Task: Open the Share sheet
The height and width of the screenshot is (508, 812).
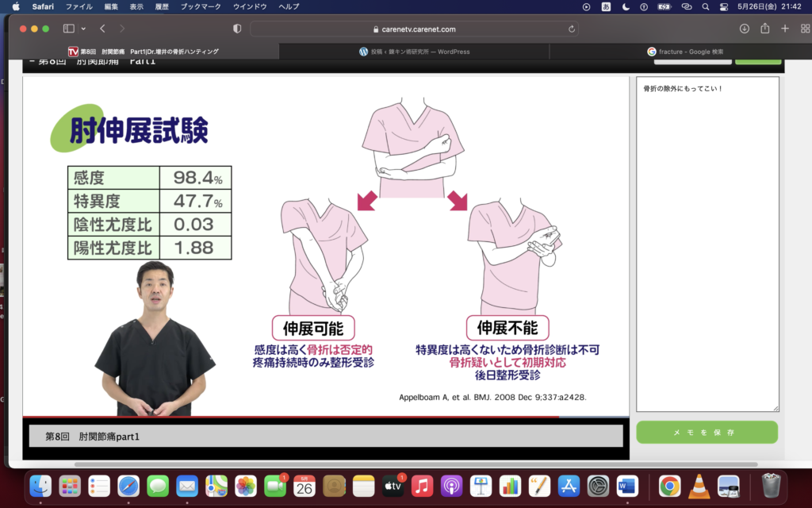Action: 764,29
